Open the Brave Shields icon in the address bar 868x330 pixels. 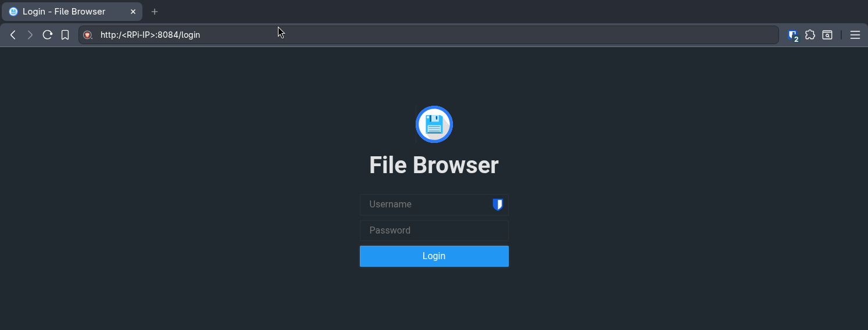tap(88, 35)
